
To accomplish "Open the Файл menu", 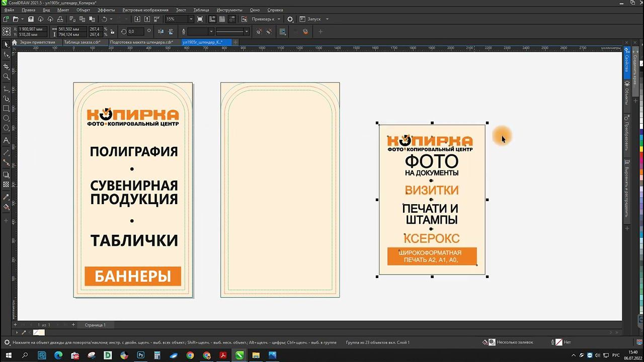I will (x=9, y=10).
